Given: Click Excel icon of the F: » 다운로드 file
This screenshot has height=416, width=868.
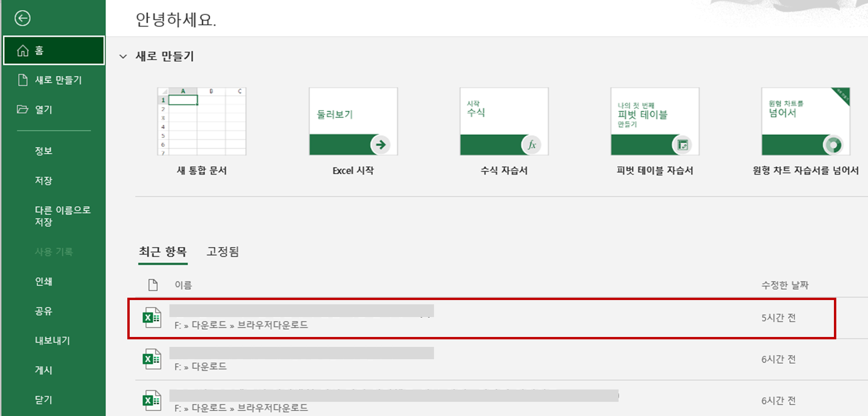Looking at the screenshot, I should click(152, 359).
